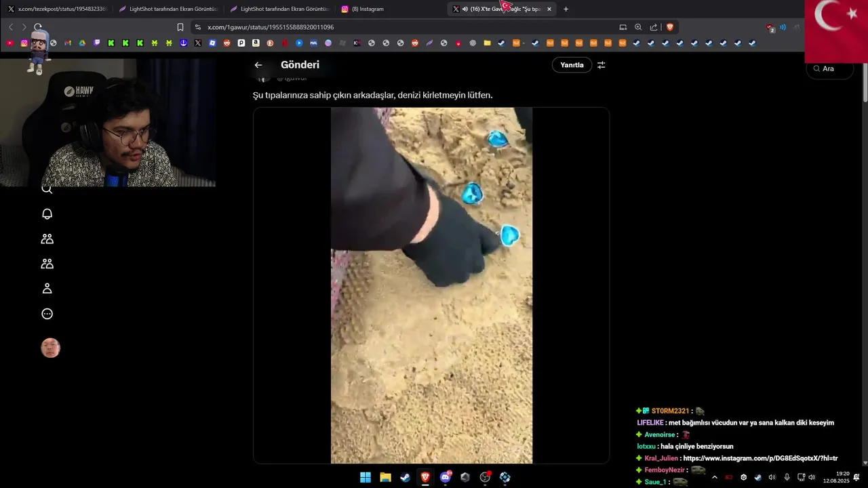Click the Ara search field

coord(830,68)
